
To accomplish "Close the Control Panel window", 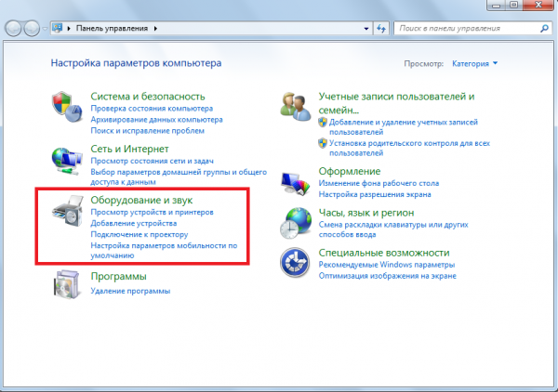I will point(538,5).
